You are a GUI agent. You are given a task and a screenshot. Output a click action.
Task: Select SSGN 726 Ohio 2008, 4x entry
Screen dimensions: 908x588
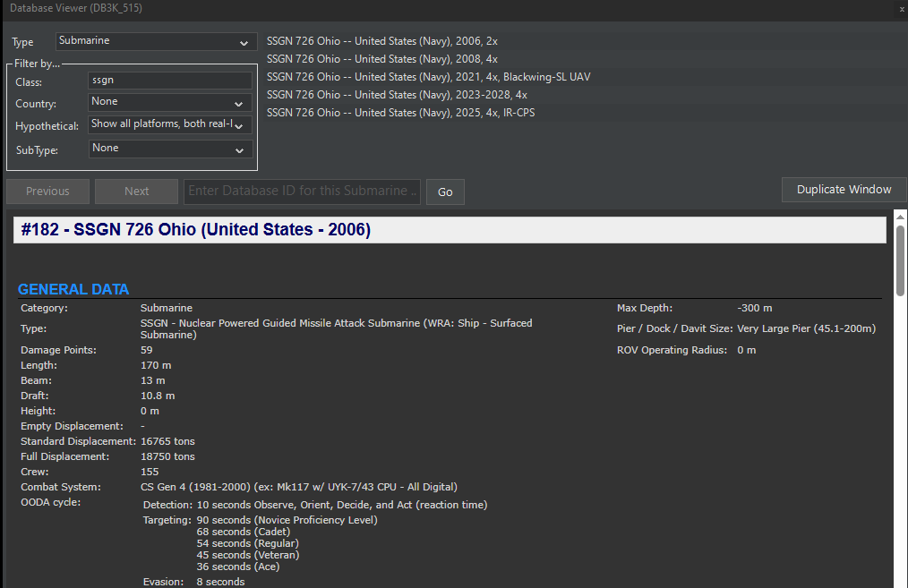coord(382,59)
